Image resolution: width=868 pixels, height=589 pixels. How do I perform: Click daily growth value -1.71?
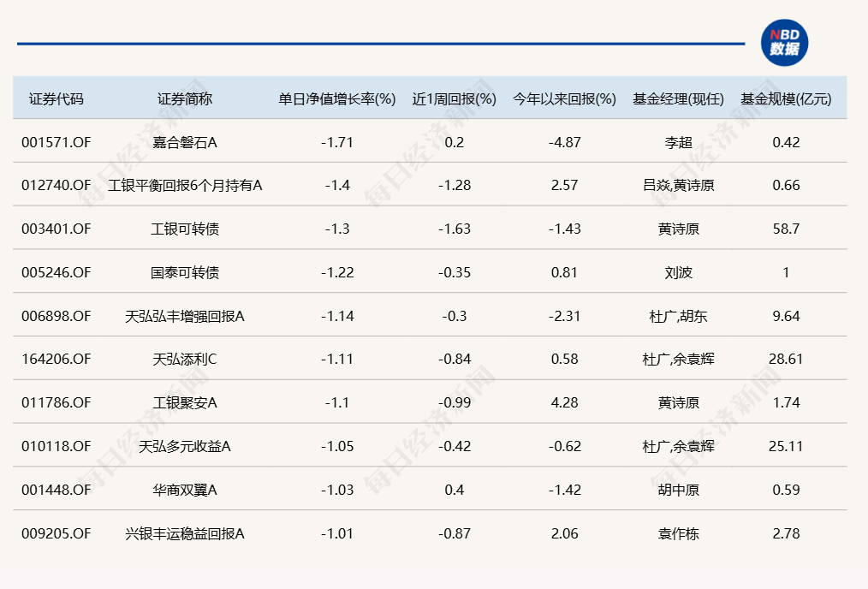point(337,142)
